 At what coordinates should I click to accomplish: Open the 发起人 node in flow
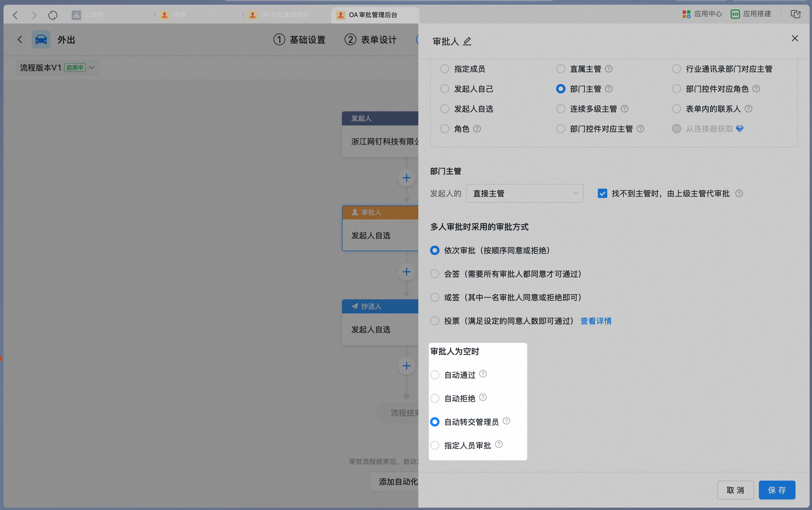click(x=380, y=134)
